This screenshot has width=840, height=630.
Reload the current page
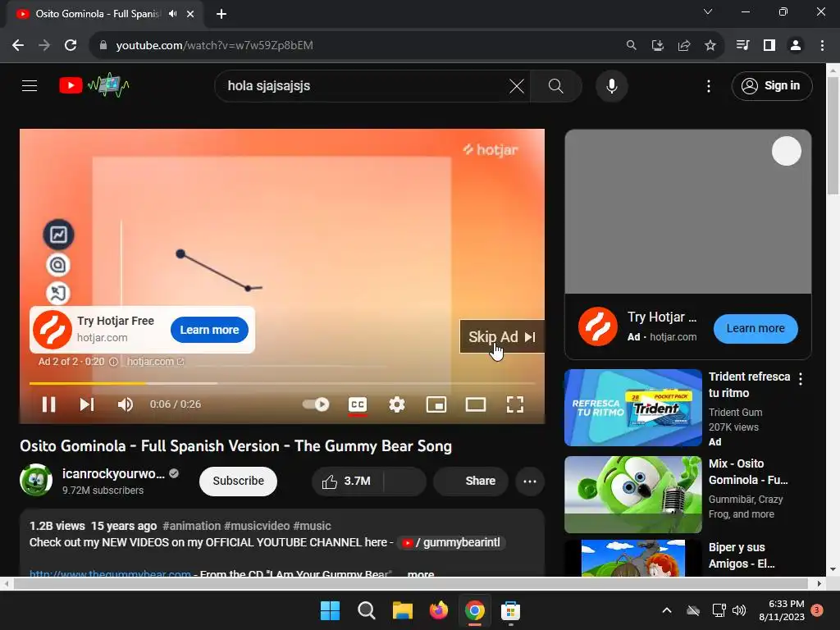71,46
